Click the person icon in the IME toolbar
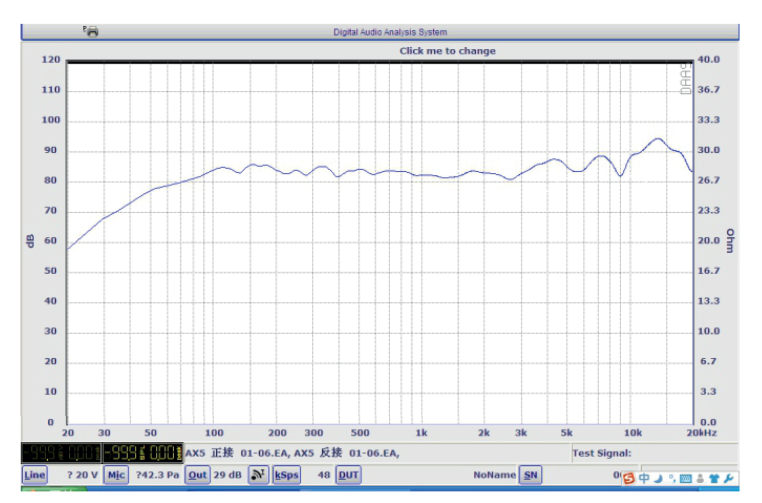762x503 pixels. [x=700, y=479]
